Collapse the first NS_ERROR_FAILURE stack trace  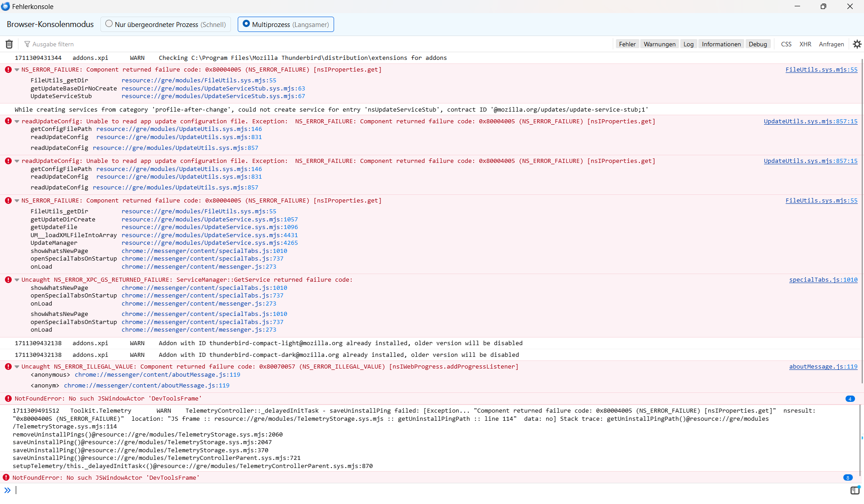click(17, 70)
